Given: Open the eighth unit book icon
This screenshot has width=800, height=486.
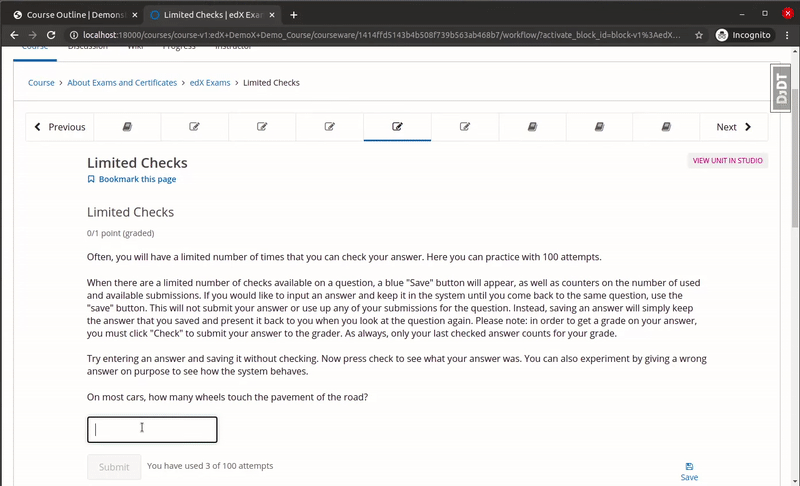Looking at the screenshot, I should (599, 126).
